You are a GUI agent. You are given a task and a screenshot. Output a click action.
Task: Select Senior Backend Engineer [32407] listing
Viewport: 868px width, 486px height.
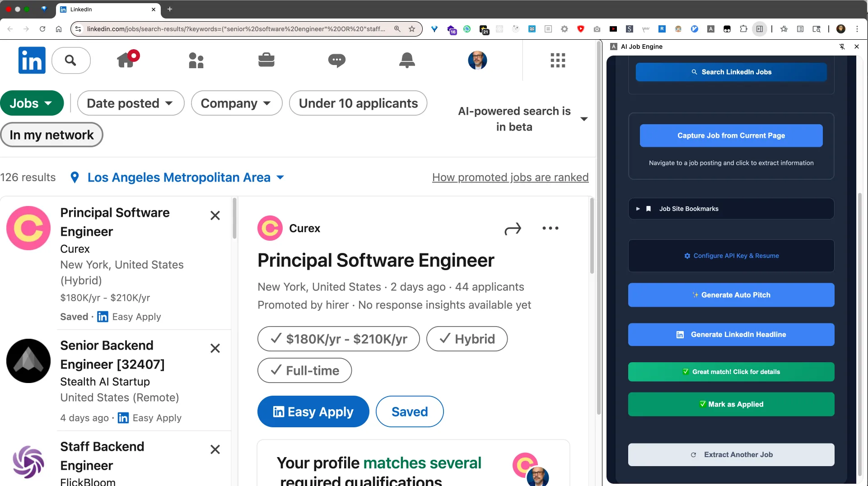click(116, 381)
